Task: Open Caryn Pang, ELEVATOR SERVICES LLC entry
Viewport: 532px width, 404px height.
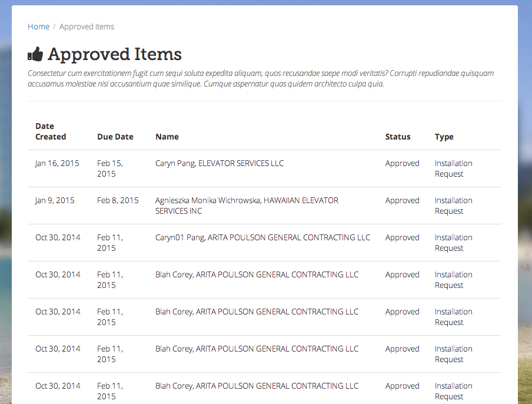Action: (219, 163)
